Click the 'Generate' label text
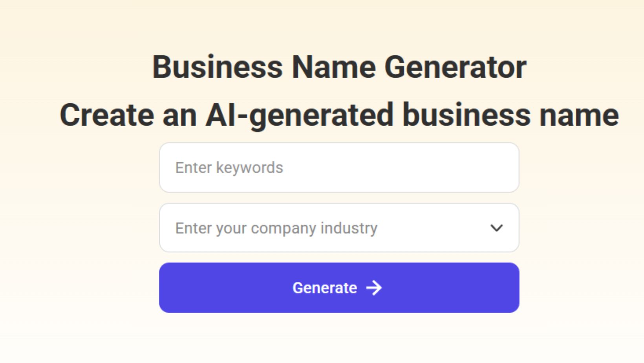The width and height of the screenshot is (644, 363). pyautogui.click(x=325, y=288)
